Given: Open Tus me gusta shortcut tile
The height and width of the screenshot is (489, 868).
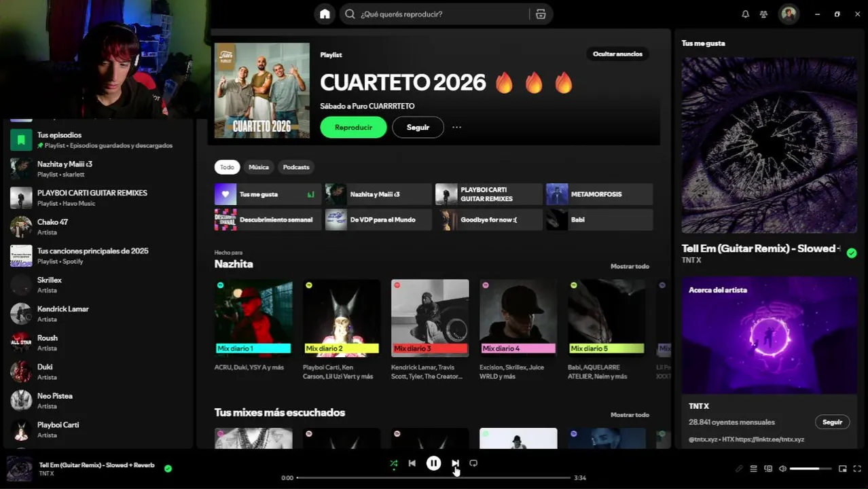Looking at the screenshot, I should coord(268,194).
